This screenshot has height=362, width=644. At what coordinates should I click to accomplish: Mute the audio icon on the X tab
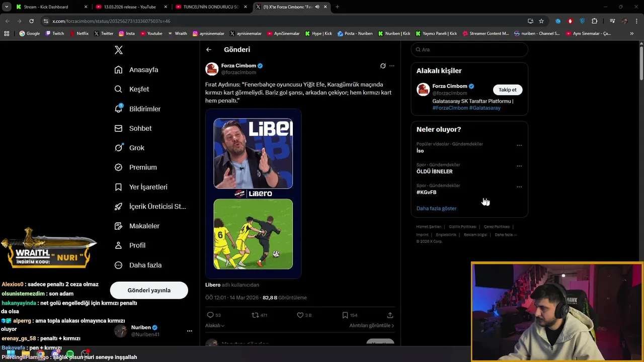pyautogui.click(x=317, y=7)
